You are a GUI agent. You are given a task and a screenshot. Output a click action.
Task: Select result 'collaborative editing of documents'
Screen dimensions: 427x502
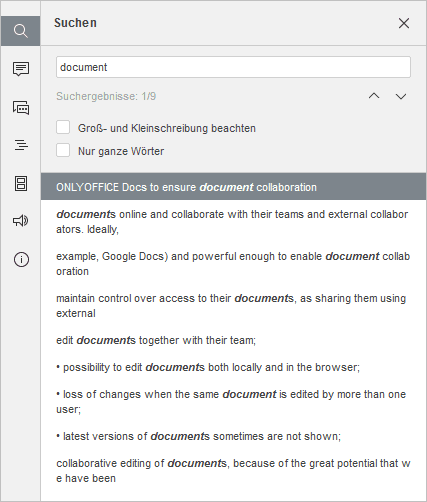(233, 470)
